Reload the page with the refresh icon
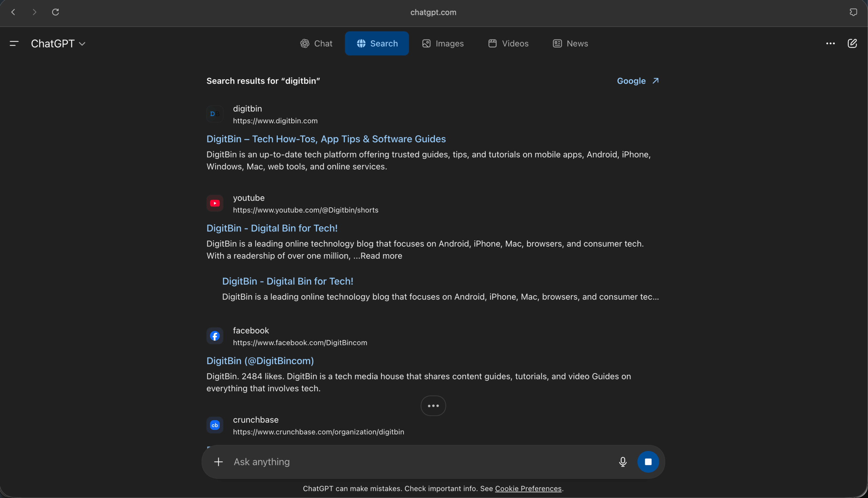Screen dimensions: 868x498 56,12
